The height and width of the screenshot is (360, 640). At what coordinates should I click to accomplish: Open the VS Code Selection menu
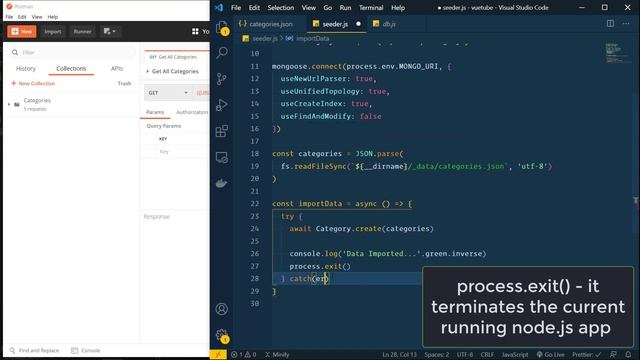click(280, 8)
